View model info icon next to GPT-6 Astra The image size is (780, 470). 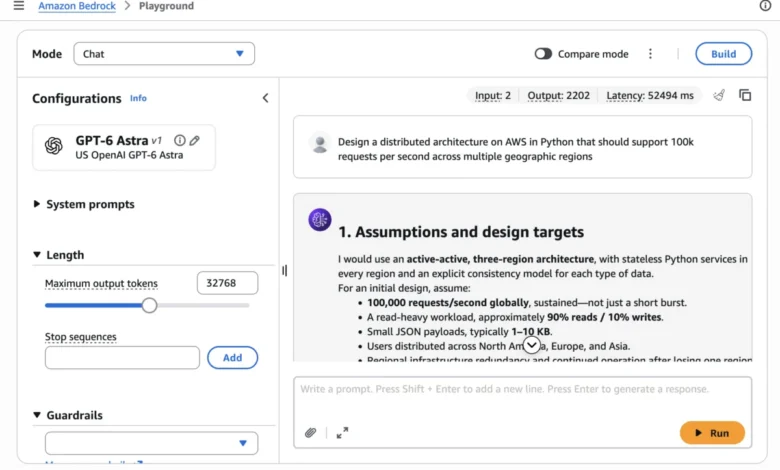pos(180,141)
